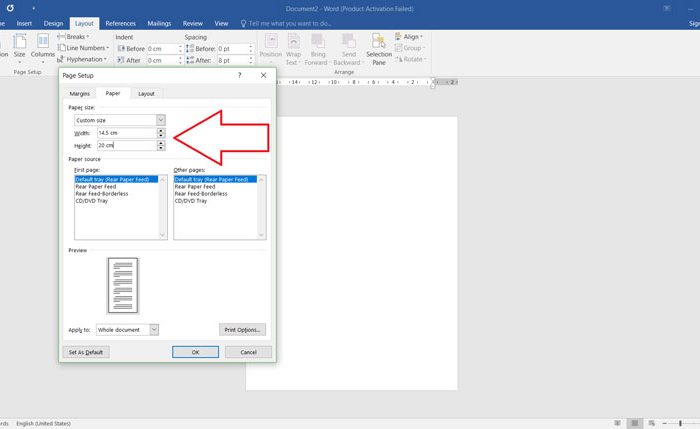Screen dimensions: 700x429
Task: Open the References ribbon tab
Action: click(121, 23)
